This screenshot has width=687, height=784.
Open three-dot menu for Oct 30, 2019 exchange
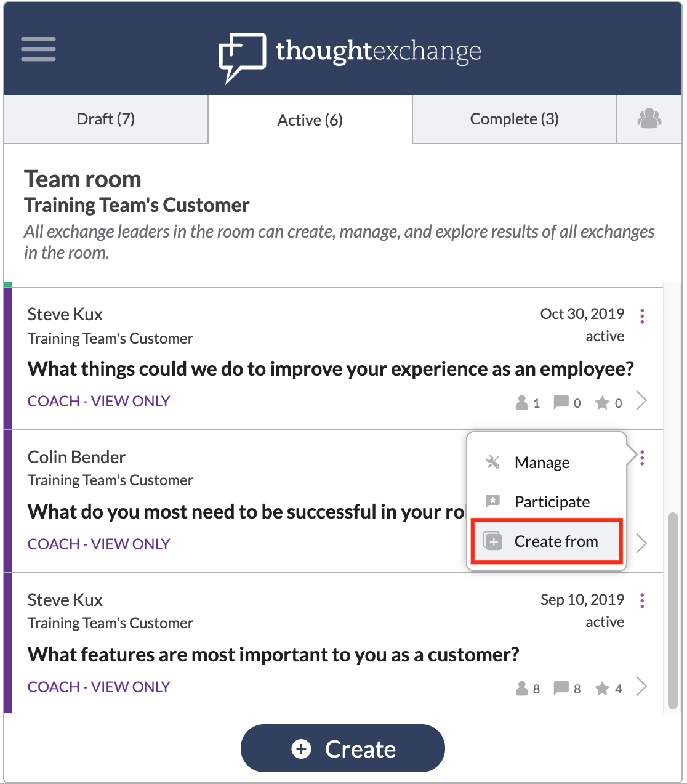pyautogui.click(x=642, y=316)
